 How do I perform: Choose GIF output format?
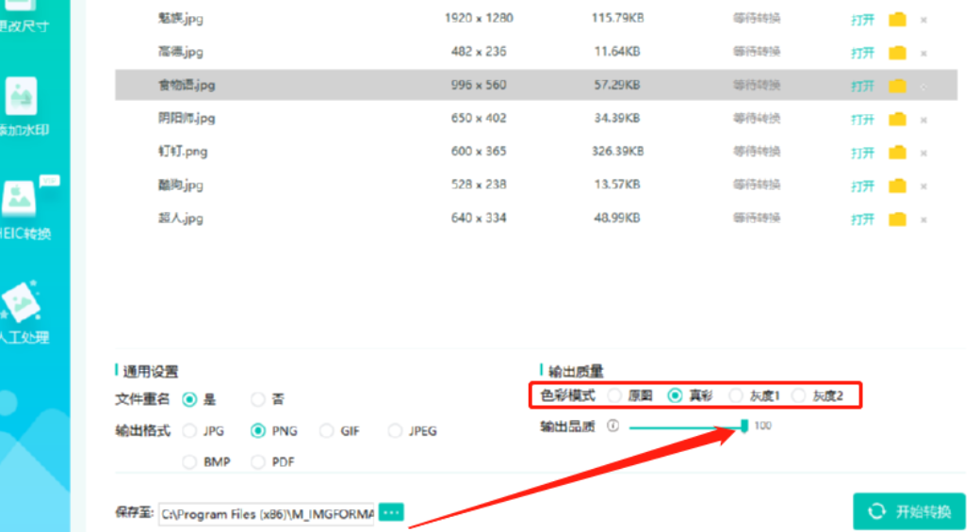click(x=326, y=431)
